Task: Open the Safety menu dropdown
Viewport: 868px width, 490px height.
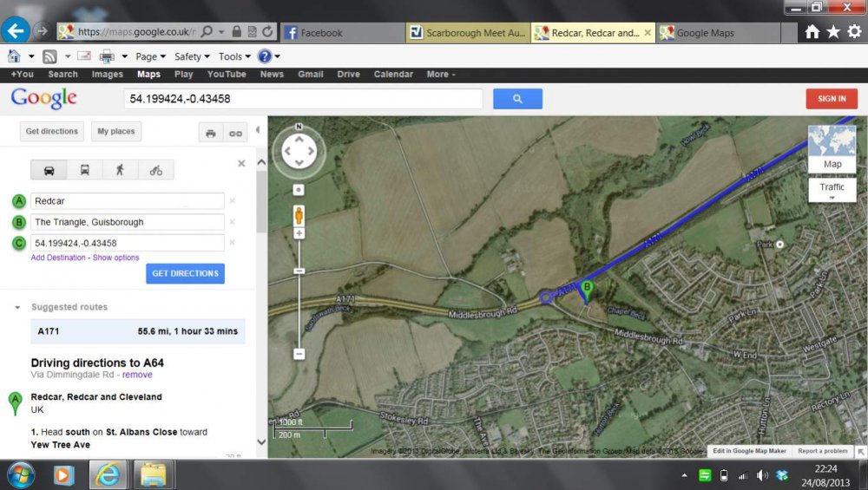Action: [x=193, y=56]
